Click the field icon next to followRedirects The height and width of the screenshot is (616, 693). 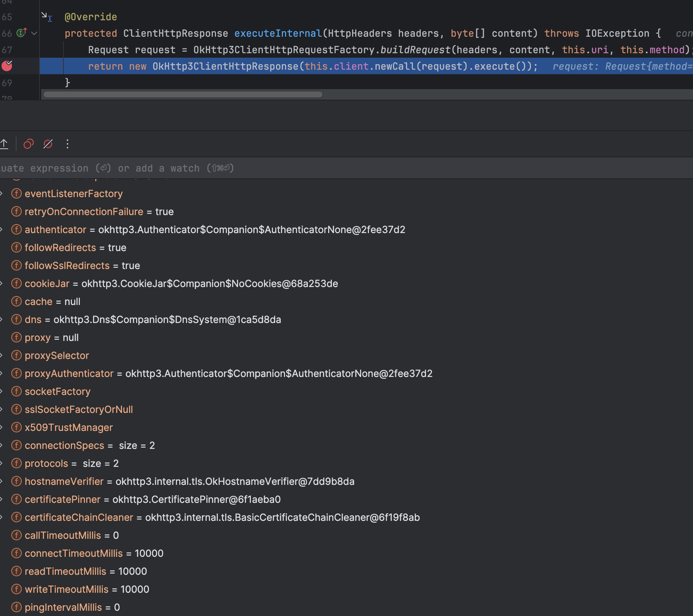(16, 248)
